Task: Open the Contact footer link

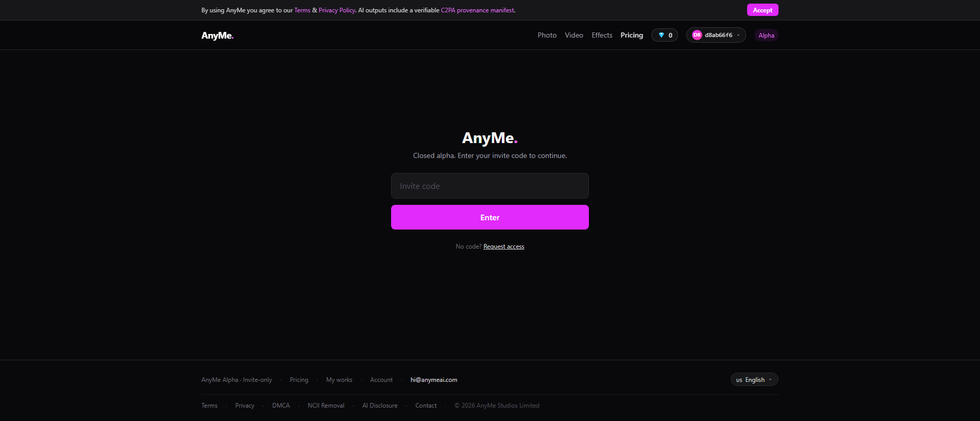Action: click(426, 406)
